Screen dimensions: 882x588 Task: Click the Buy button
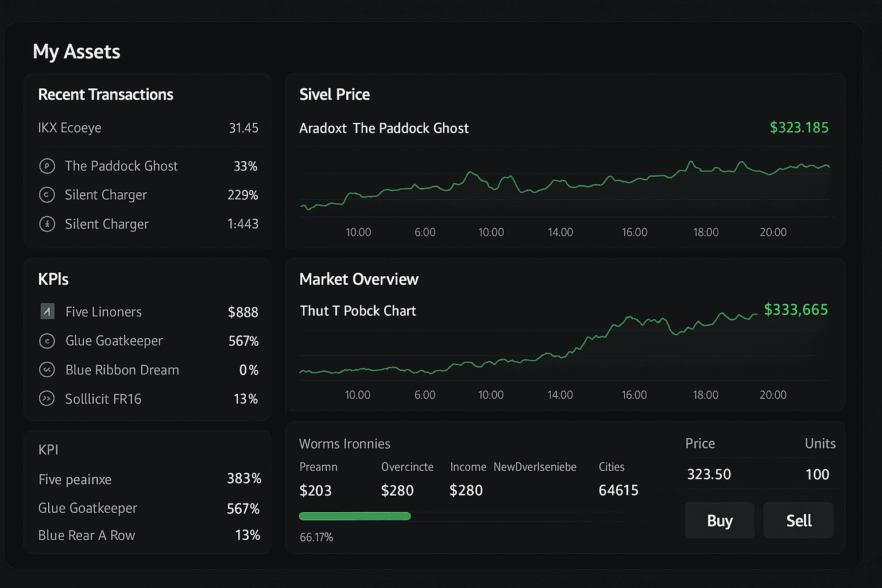(719, 520)
